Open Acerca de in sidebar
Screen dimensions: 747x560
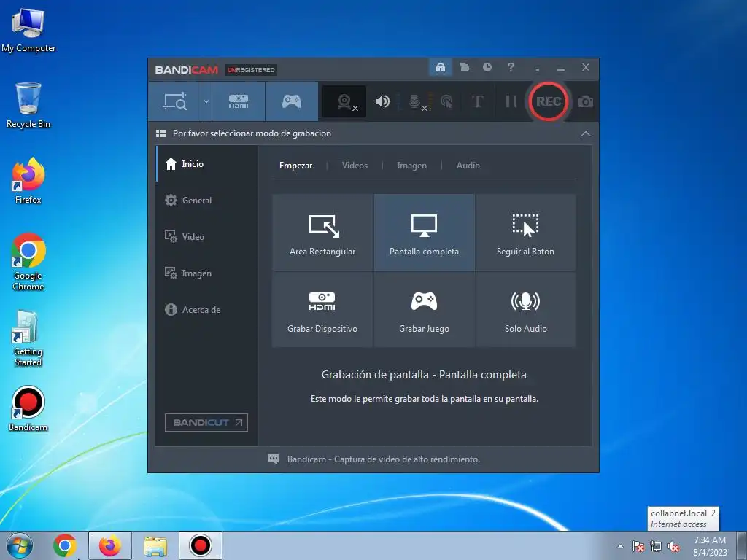click(206, 309)
